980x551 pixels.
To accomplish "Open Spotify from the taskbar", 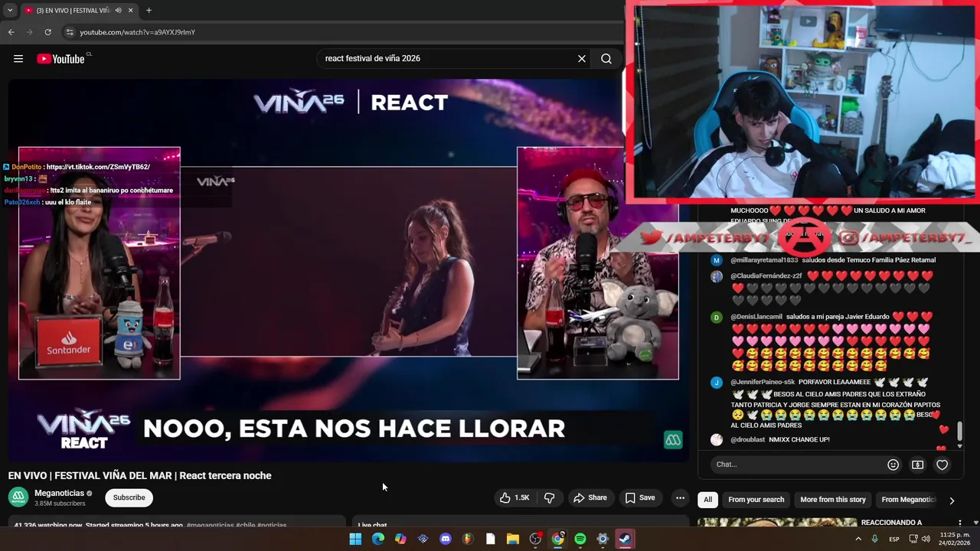I will tap(580, 540).
